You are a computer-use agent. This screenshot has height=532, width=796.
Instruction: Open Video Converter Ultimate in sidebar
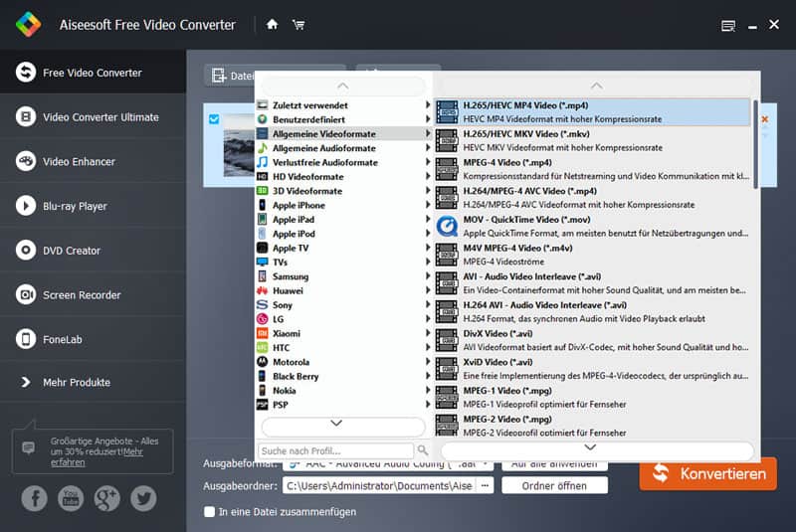[93, 116]
